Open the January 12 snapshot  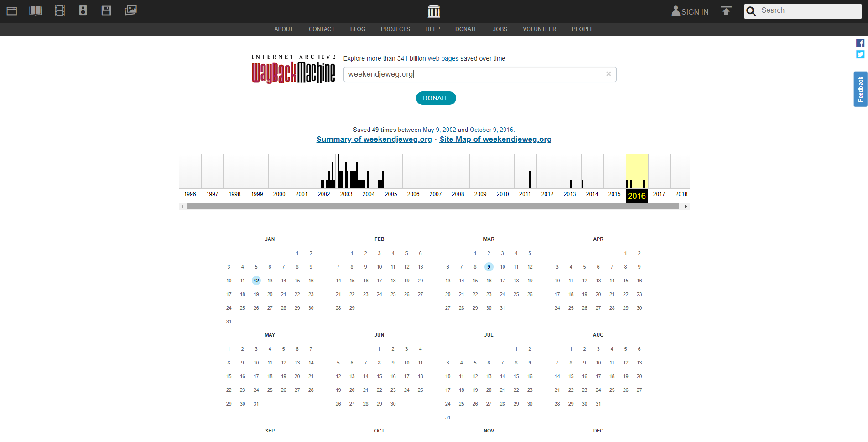pos(256,281)
